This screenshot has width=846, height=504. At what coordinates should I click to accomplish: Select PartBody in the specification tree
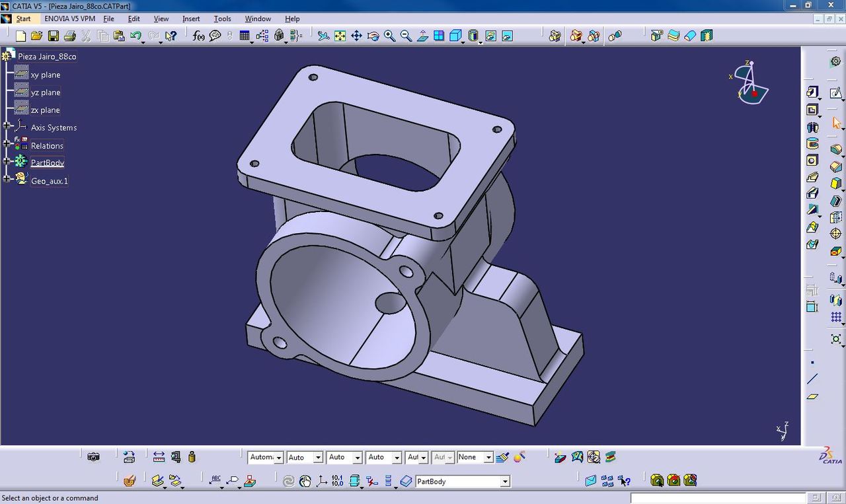(47, 162)
